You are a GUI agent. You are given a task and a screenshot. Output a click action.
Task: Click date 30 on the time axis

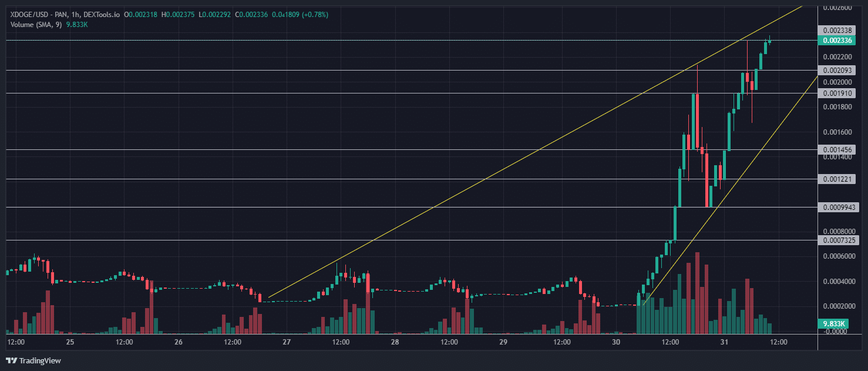tap(616, 342)
